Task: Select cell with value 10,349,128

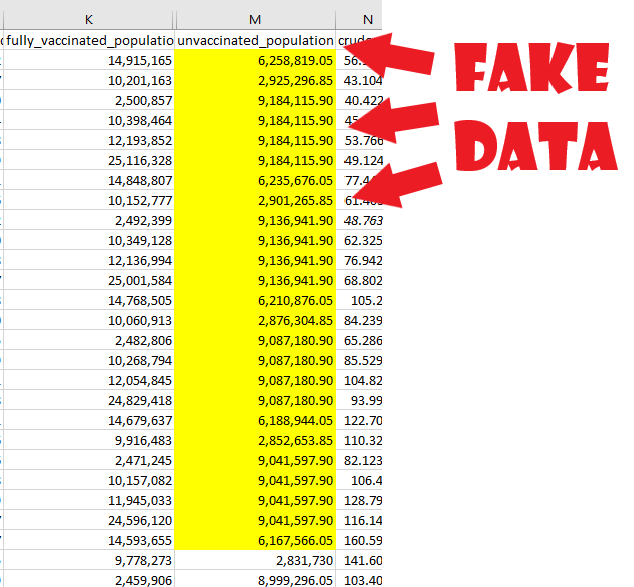Action: point(89,240)
